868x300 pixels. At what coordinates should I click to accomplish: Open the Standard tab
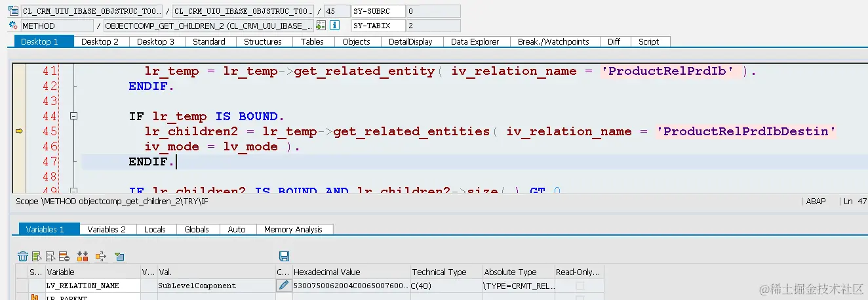coord(209,41)
